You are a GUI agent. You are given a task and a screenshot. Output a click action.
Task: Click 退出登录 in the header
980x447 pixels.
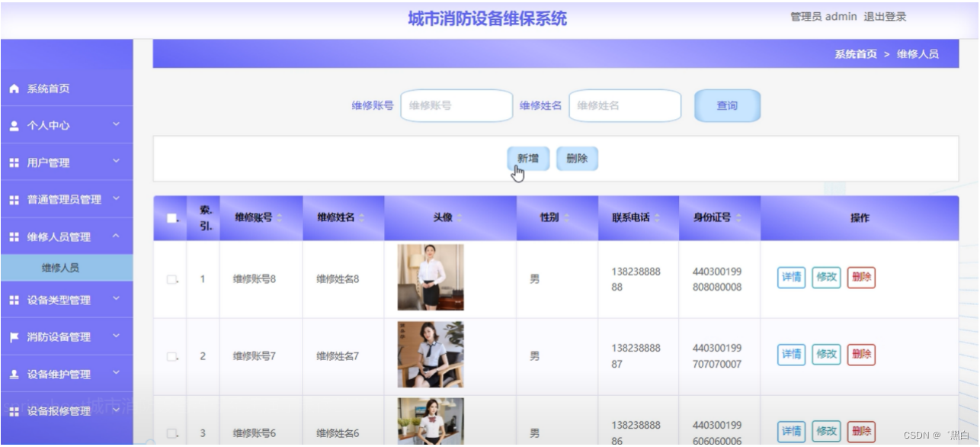click(x=885, y=17)
